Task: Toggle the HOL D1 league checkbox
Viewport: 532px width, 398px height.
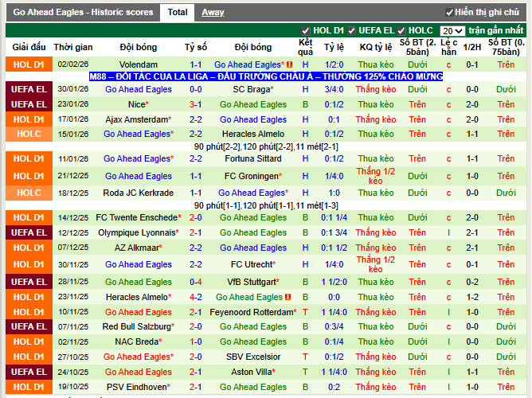Action: (305, 31)
